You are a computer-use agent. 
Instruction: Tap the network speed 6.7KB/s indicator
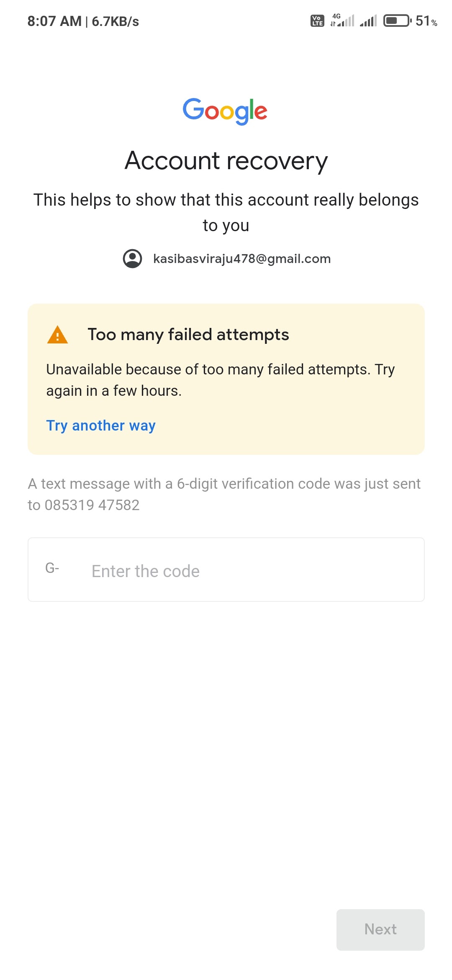(x=116, y=21)
